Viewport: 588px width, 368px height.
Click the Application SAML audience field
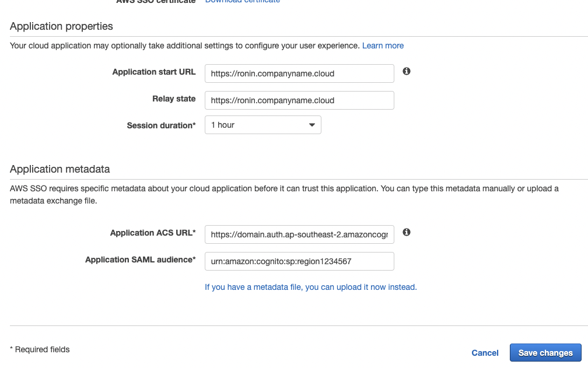click(299, 261)
